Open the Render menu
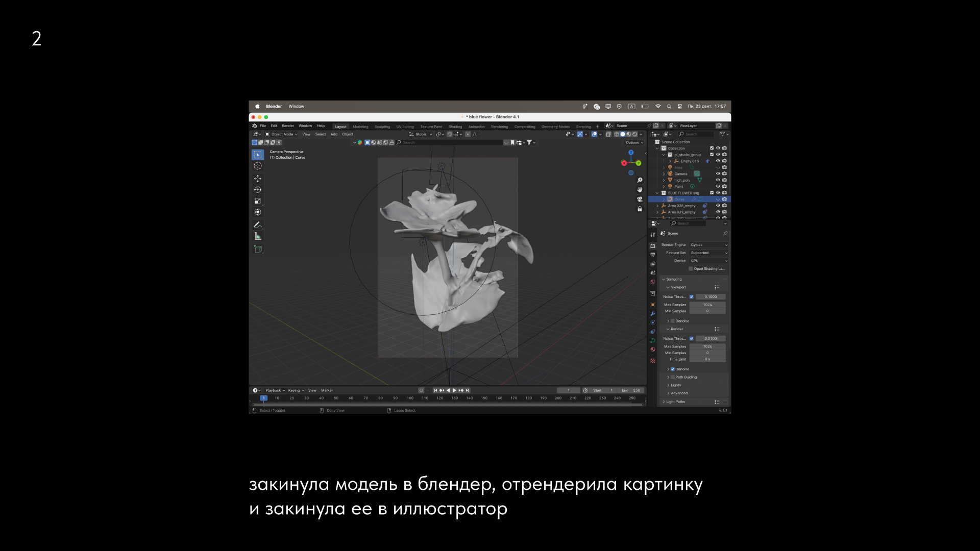 (x=288, y=126)
